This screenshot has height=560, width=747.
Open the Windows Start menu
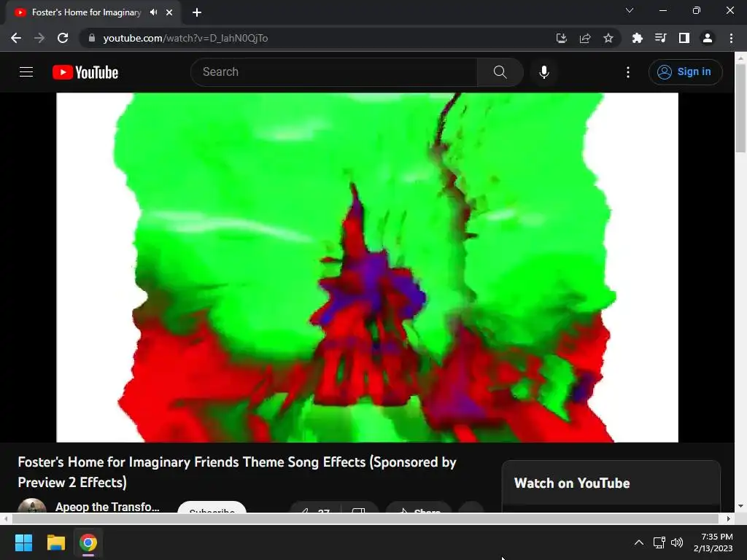click(x=23, y=542)
